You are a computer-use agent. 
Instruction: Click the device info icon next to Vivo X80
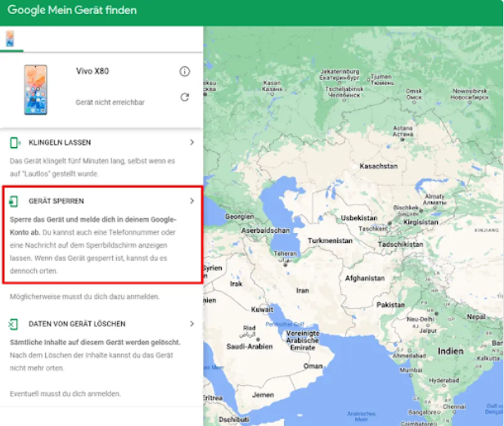[x=185, y=72]
